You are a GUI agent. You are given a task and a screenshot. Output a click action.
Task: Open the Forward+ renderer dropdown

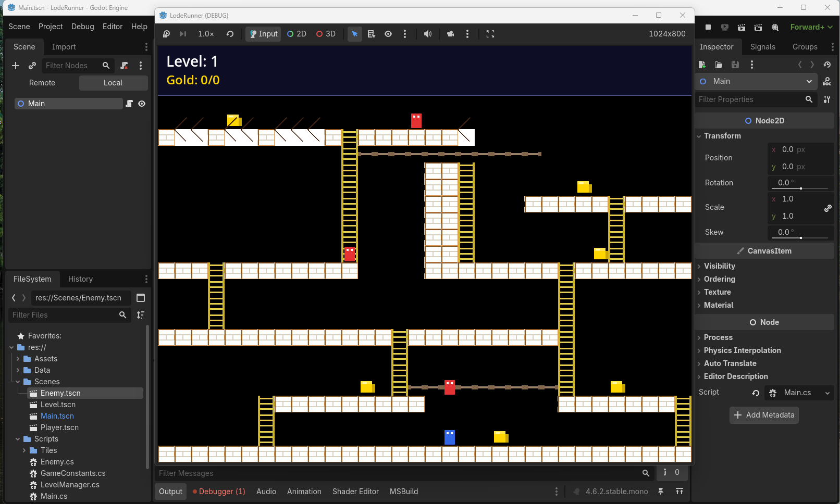tap(811, 27)
